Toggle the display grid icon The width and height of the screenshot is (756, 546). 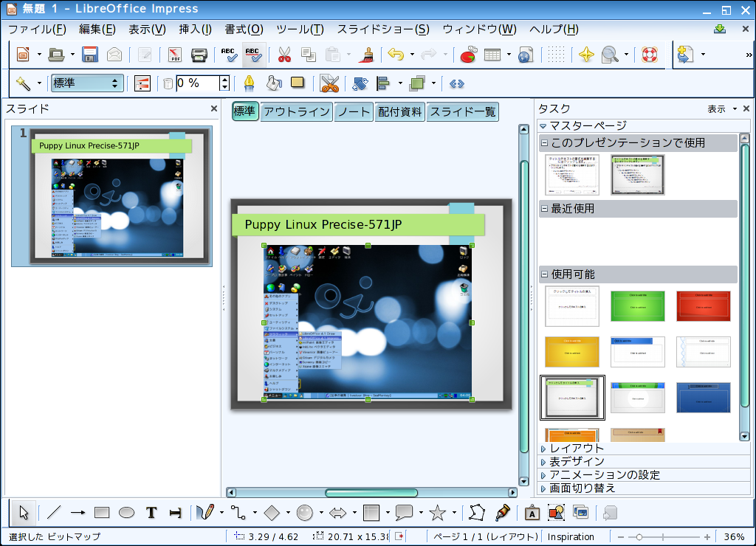(x=556, y=55)
